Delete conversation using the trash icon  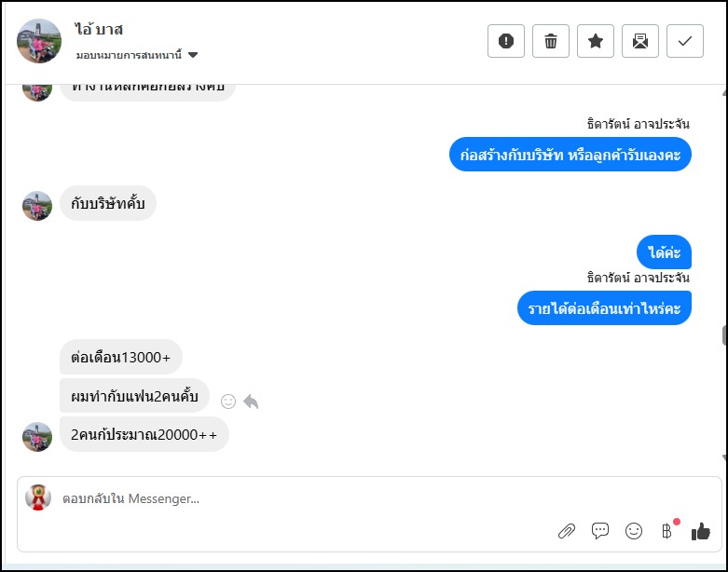pyautogui.click(x=551, y=41)
